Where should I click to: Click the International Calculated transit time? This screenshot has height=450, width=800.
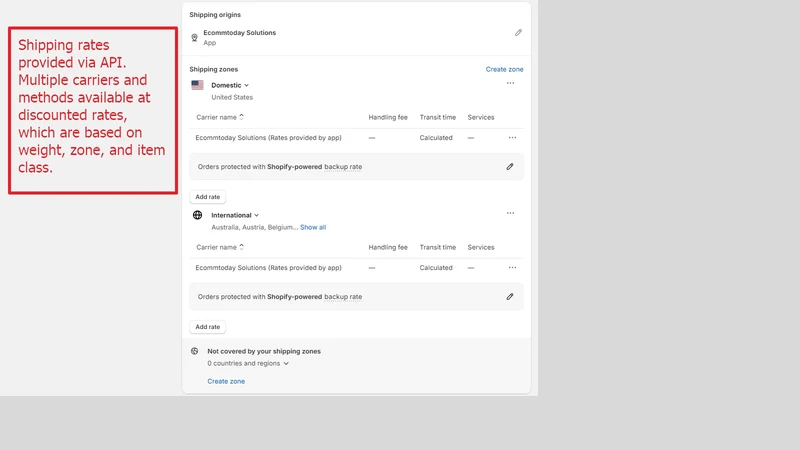436,268
